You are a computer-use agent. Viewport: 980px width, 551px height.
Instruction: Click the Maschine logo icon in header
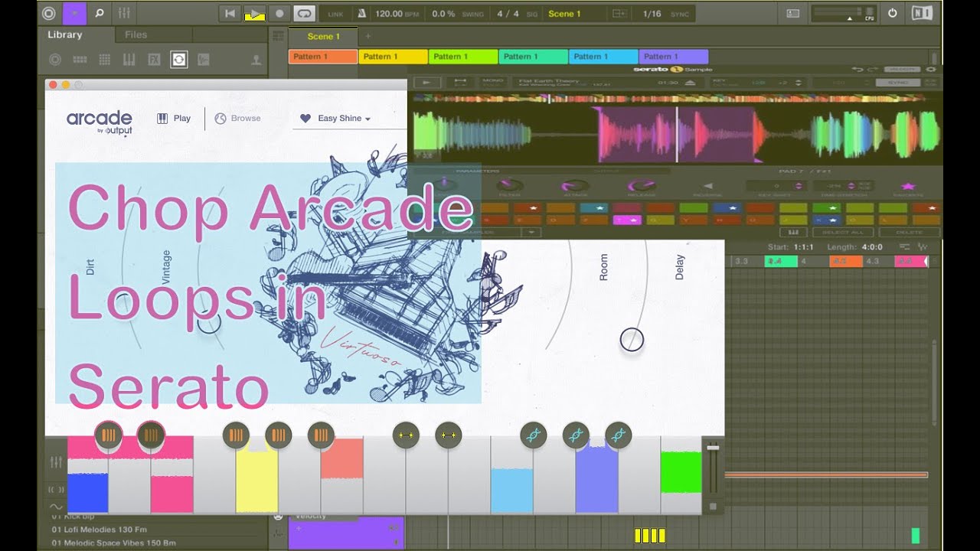coord(49,13)
